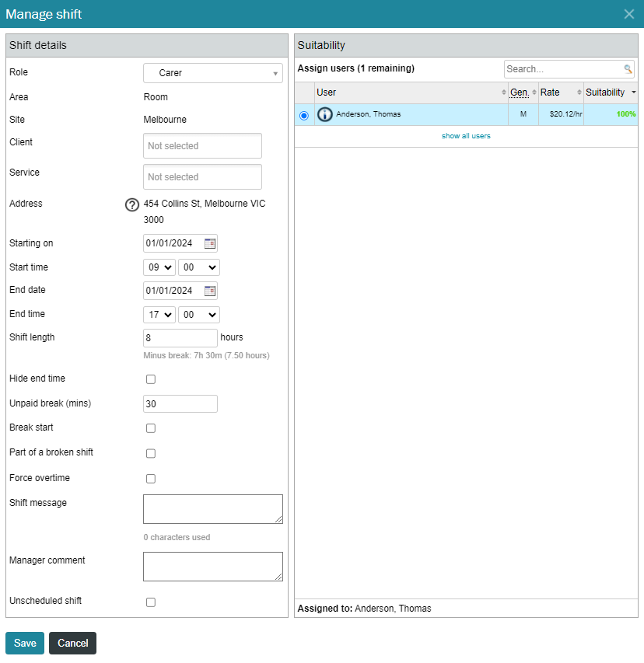Sort by the User column header
The width and height of the screenshot is (644, 663).
411,92
